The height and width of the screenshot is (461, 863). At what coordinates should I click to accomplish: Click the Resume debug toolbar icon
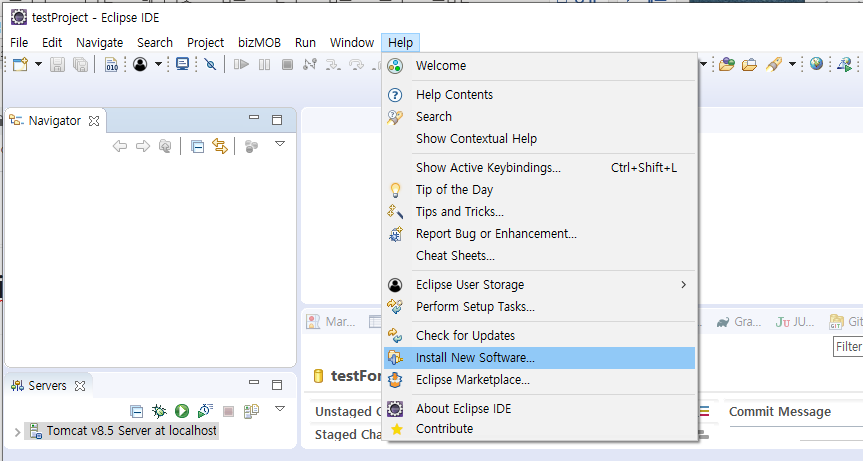[x=241, y=64]
